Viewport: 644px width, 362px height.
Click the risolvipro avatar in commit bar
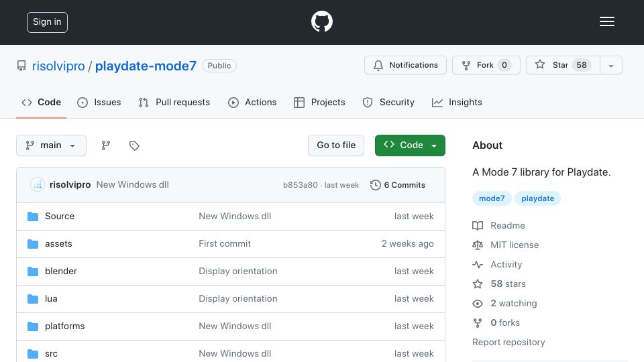coord(38,185)
